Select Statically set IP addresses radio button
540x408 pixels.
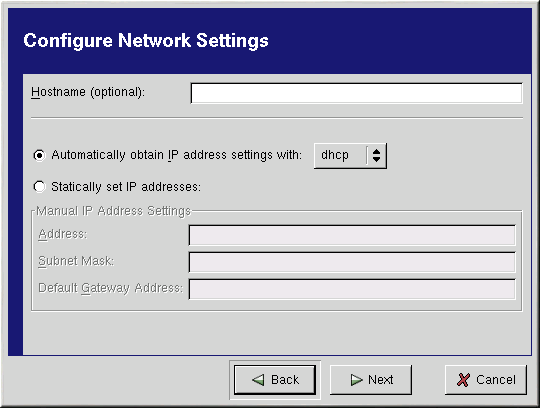click(39, 187)
